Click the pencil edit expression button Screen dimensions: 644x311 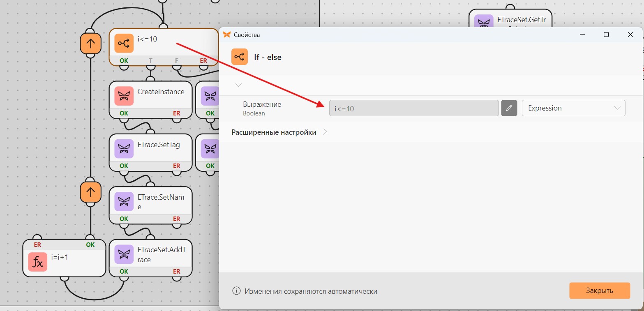pos(509,108)
